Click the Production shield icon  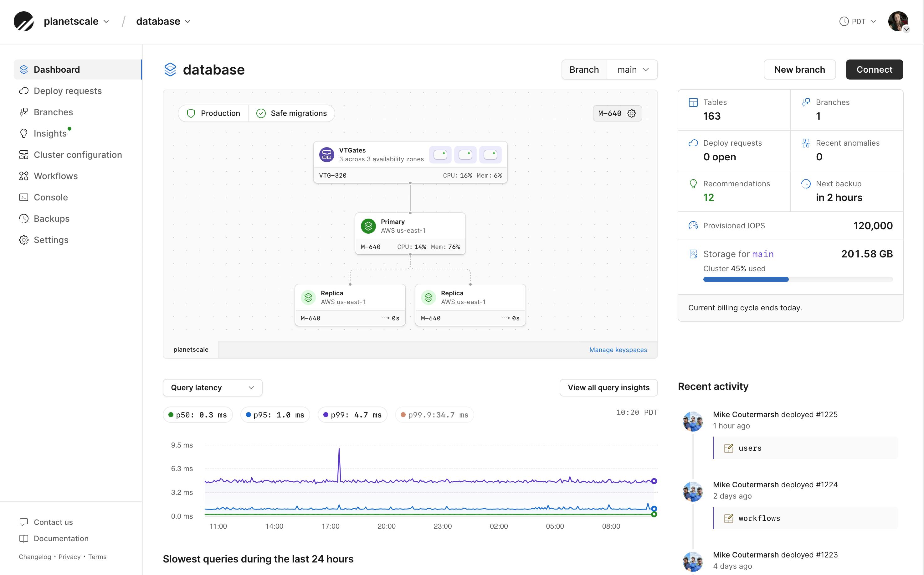(x=191, y=113)
